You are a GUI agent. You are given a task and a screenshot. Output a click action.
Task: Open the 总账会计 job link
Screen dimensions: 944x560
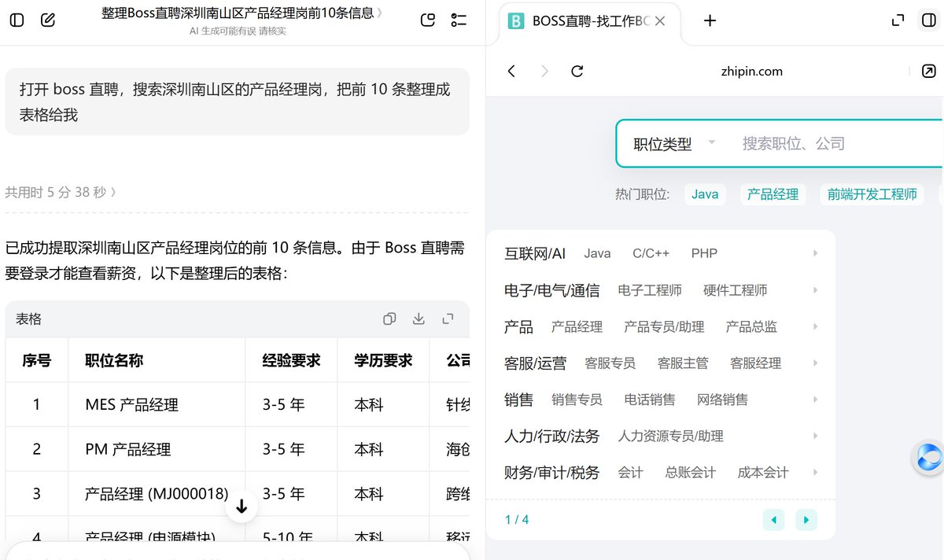[691, 473]
